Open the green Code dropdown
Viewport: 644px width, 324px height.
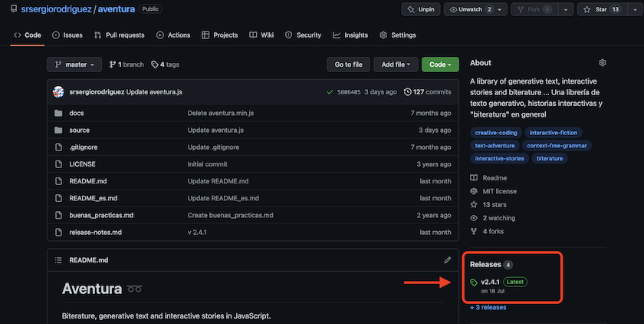click(441, 64)
